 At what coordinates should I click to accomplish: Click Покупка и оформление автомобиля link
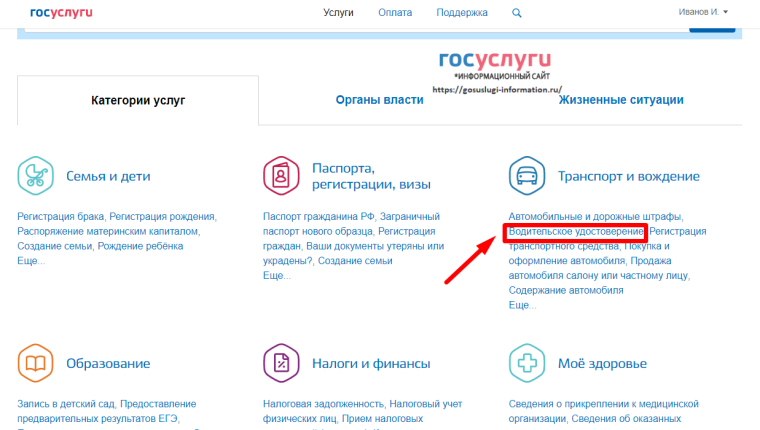(x=589, y=253)
